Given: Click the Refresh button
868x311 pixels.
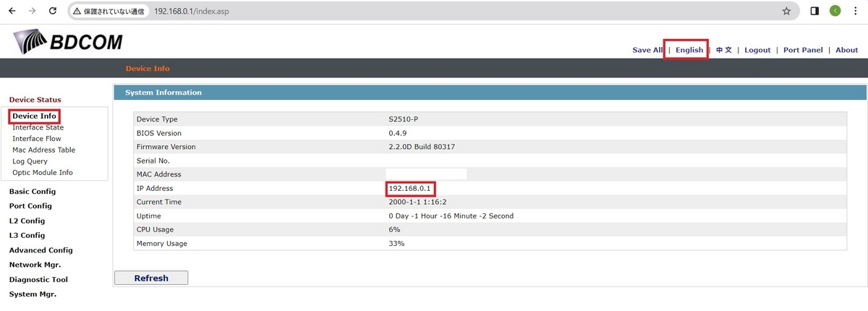Looking at the screenshot, I should pos(151,278).
